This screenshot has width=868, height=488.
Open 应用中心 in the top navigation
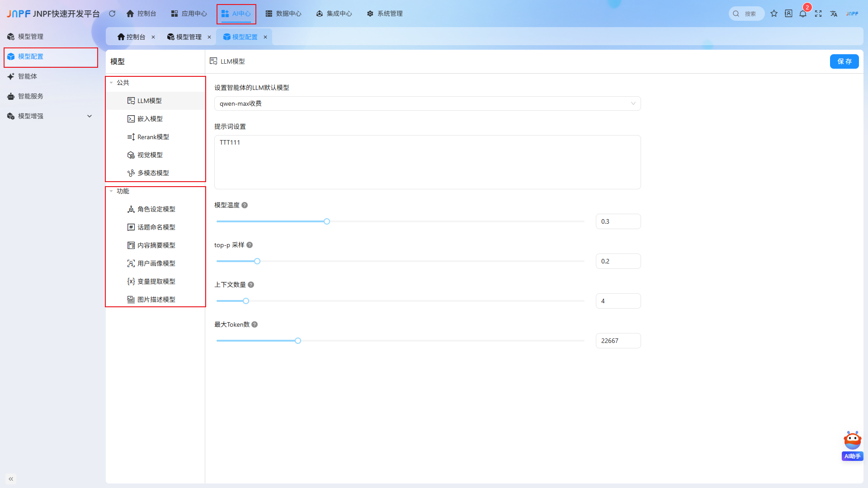[x=189, y=14]
